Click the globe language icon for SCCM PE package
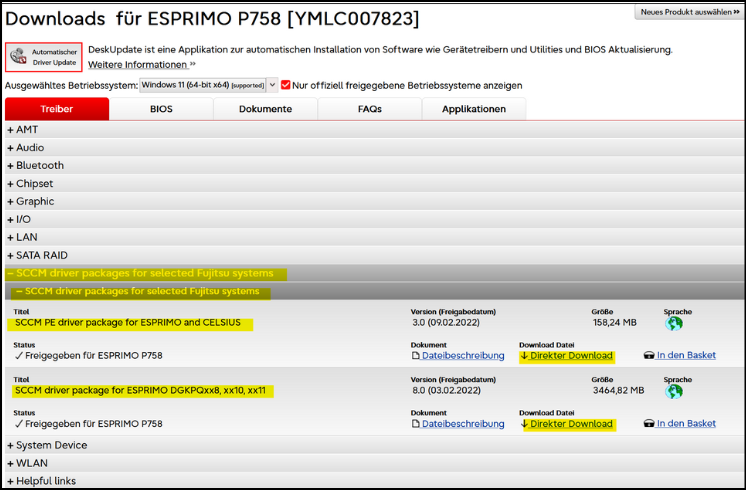 coord(674,323)
